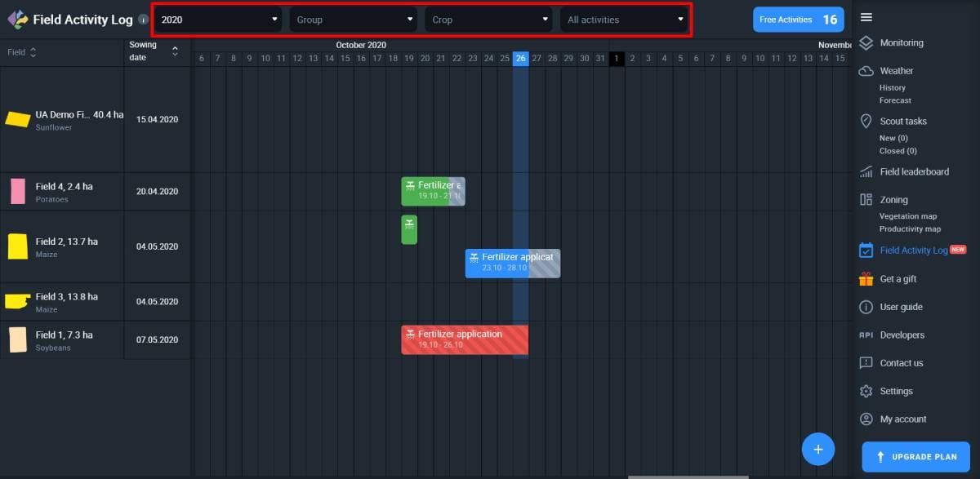Click the hamburger menu icon in sidebar
This screenshot has height=479, width=980.
pyautogui.click(x=866, y=17)
